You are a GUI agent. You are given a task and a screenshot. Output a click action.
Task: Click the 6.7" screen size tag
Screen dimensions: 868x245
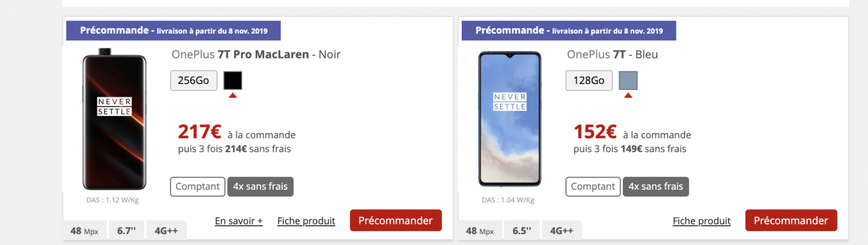126,231
